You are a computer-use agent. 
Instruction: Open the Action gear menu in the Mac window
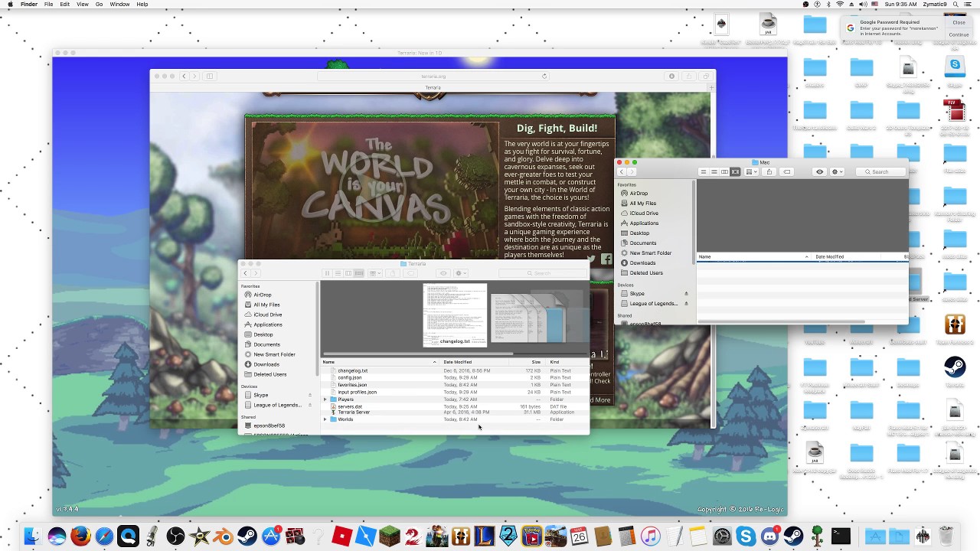coord(835,172)
